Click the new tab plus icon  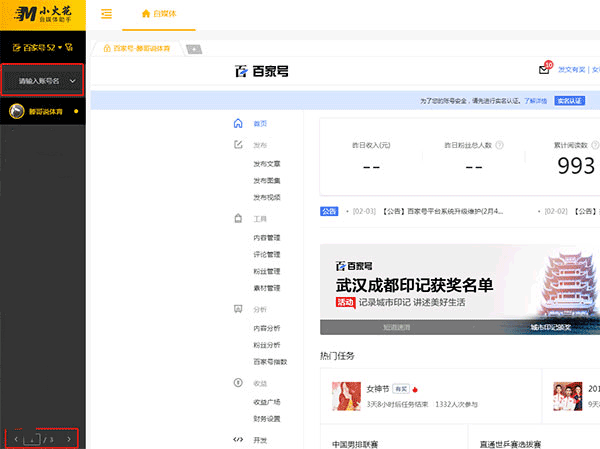pos(193,49)
